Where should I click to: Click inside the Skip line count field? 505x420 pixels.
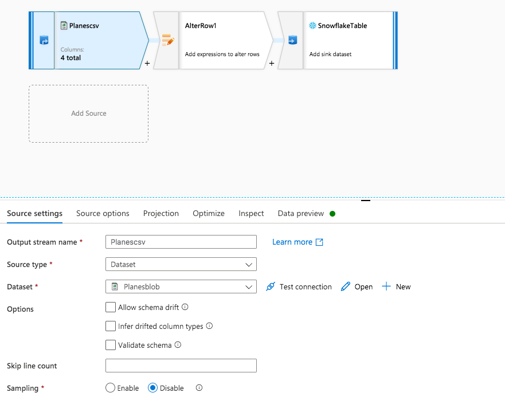pos(181,366)
